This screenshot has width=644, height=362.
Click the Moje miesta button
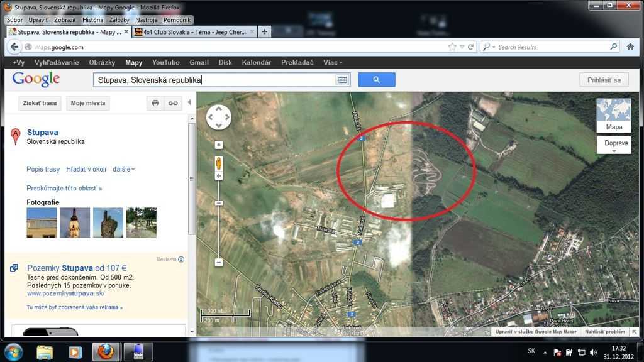point(88,103)
